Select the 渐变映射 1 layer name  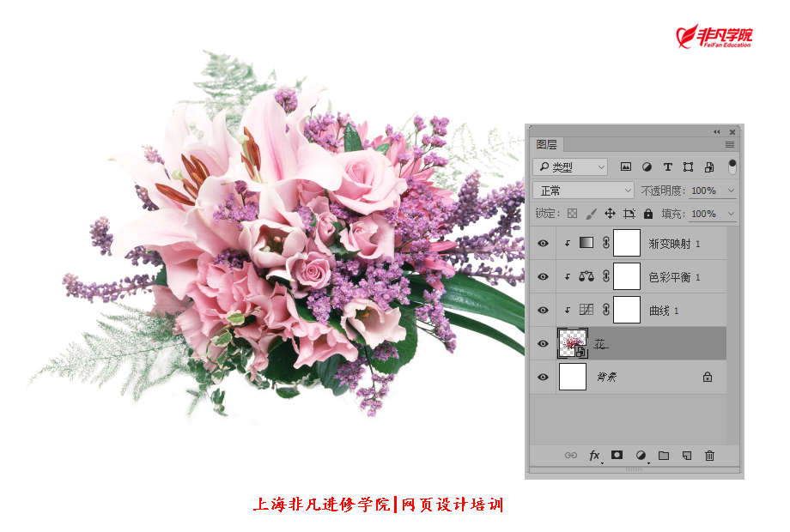click(675, 244)
